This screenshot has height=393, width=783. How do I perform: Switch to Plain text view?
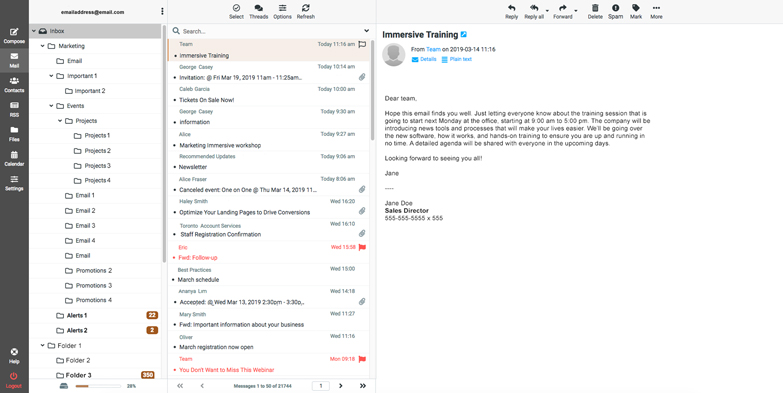456,59
